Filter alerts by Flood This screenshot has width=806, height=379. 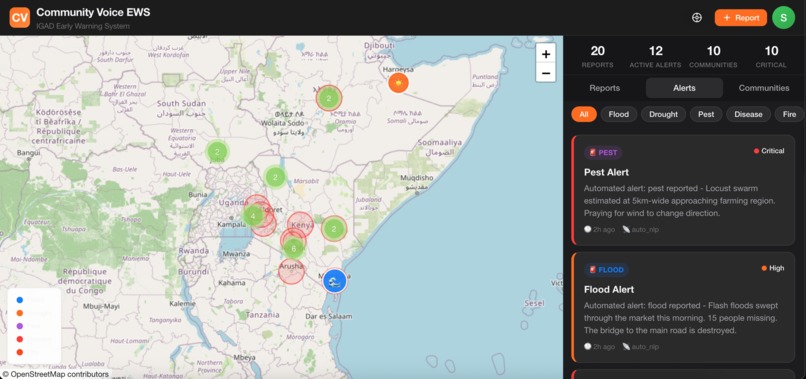619,114
